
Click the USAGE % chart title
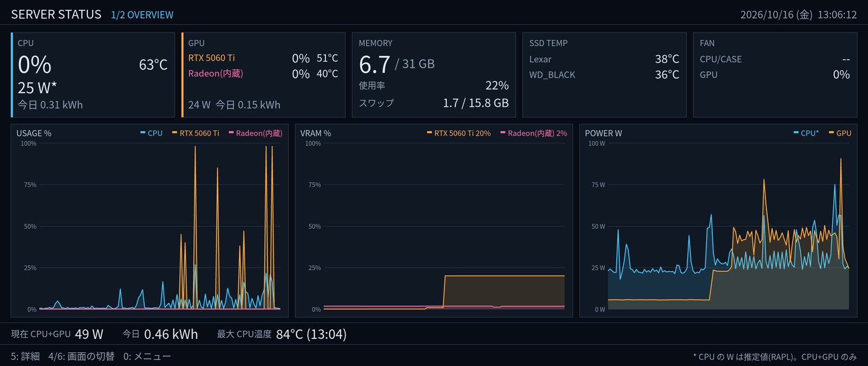point(34,133)
